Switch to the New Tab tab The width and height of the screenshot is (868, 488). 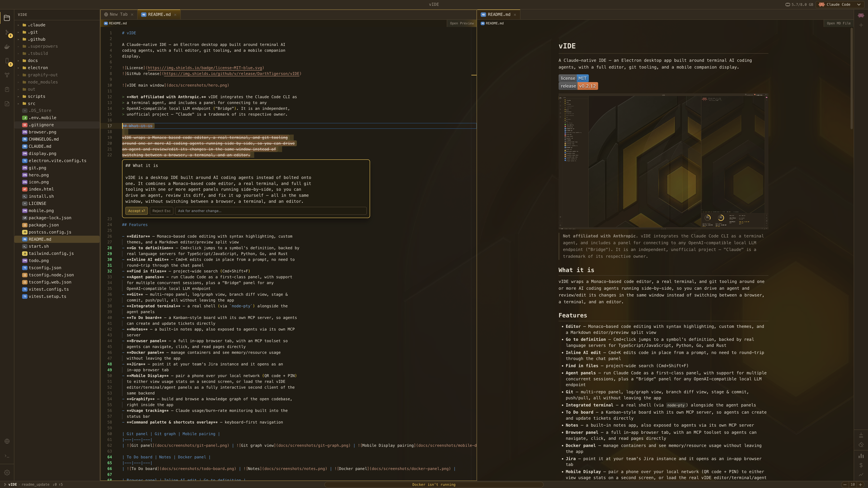(118, 14)
